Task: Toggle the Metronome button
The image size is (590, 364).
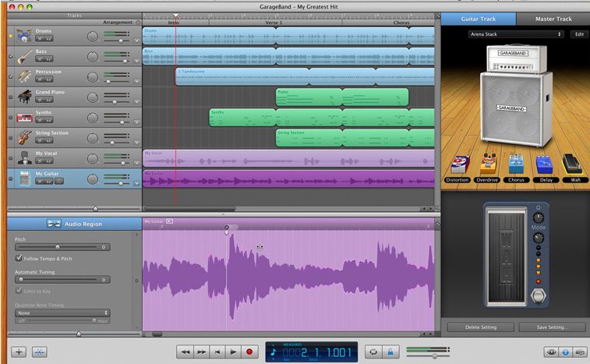Action: (390, 352)
